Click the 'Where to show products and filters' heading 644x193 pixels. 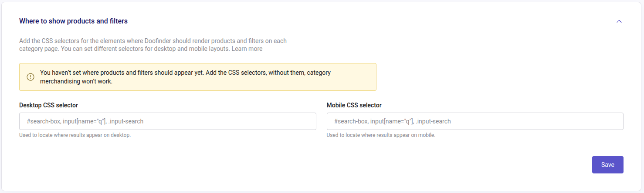click(x=73, y=21)
